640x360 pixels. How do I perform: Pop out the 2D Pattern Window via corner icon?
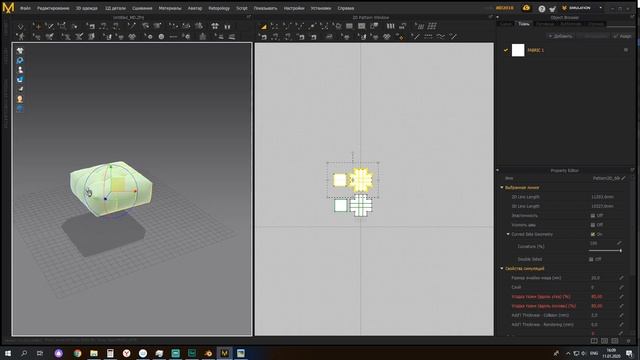[491, 17]
